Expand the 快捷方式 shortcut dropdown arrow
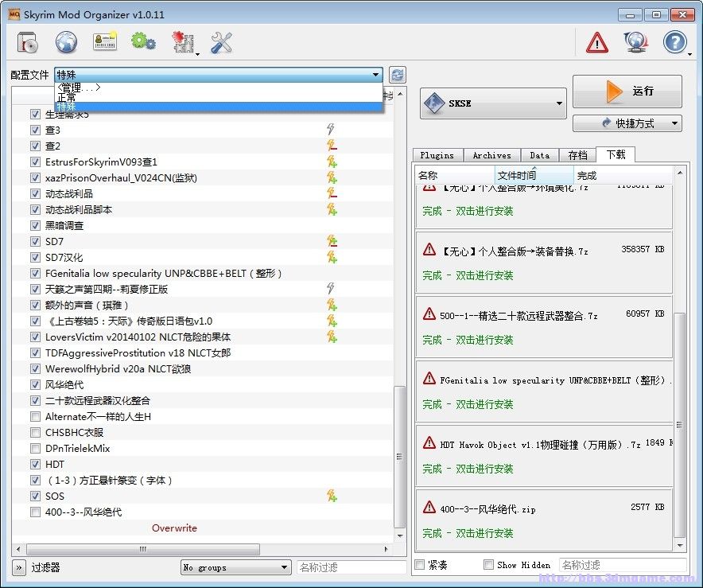 (x=674, y=123)
